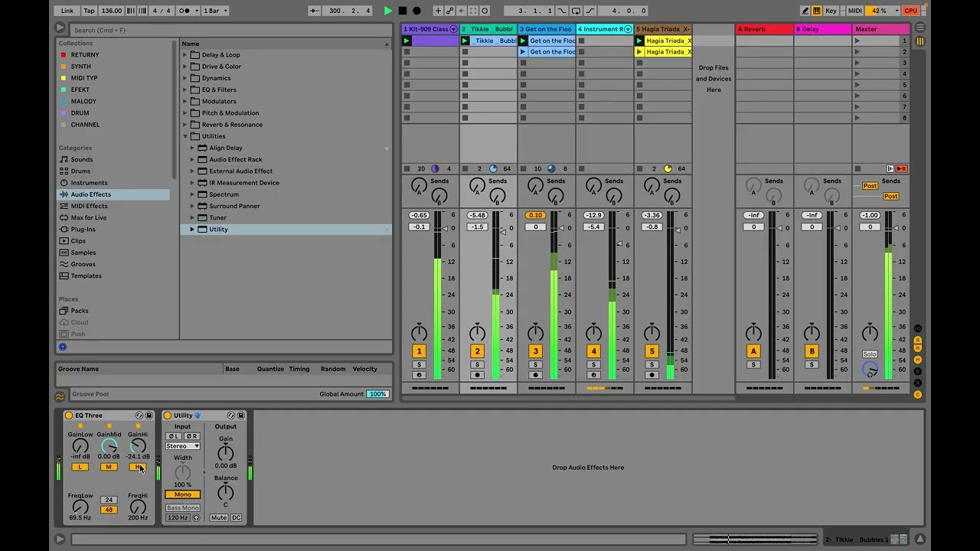
Task: Expand the Utility device in browser
Action: [x=192, y=230]
